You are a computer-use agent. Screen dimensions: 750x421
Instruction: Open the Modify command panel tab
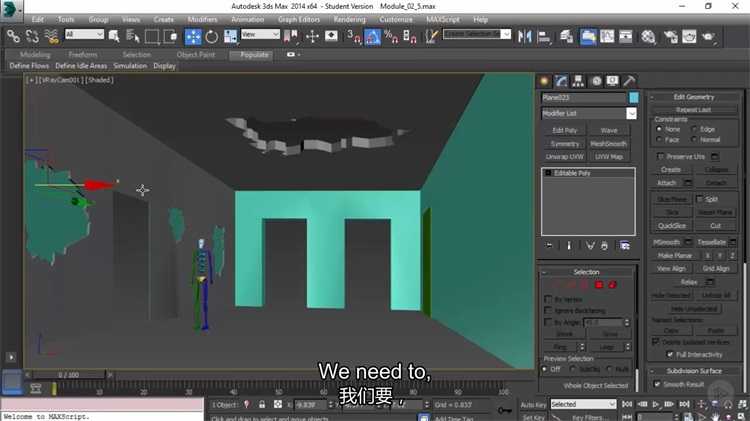click(x=562, y=81)
